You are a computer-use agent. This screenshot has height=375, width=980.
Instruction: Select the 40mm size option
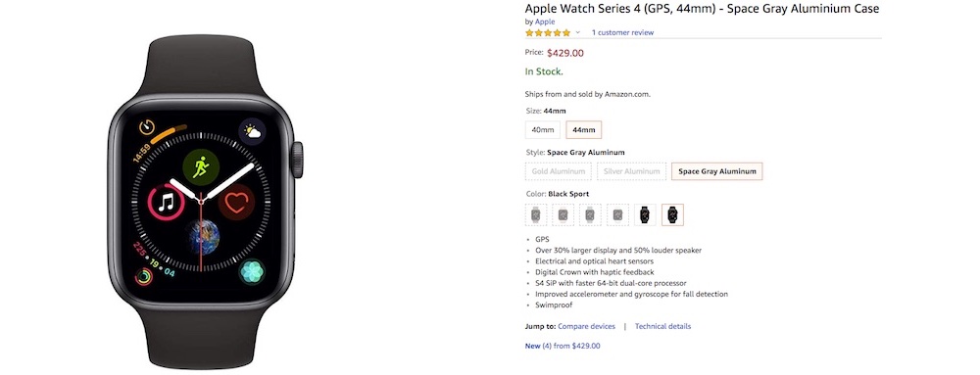[543, 130]
